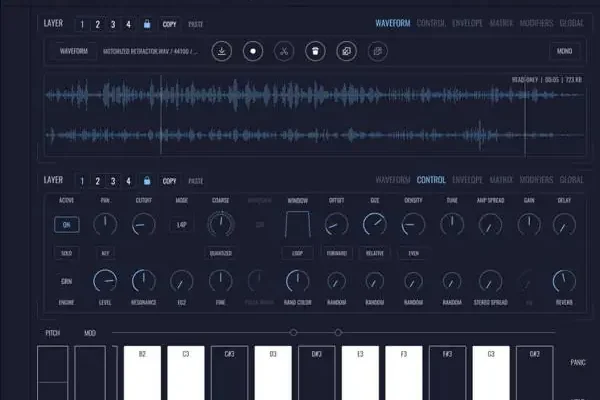
Task: Toggle the layer ACTIVE ON switch
Action: (x=67, y=226)
